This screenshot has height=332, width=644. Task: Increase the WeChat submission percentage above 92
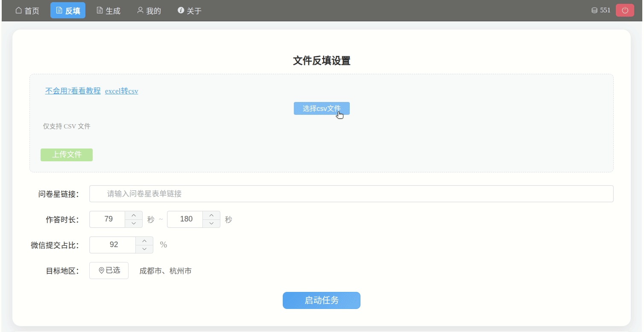click(145, 241)
